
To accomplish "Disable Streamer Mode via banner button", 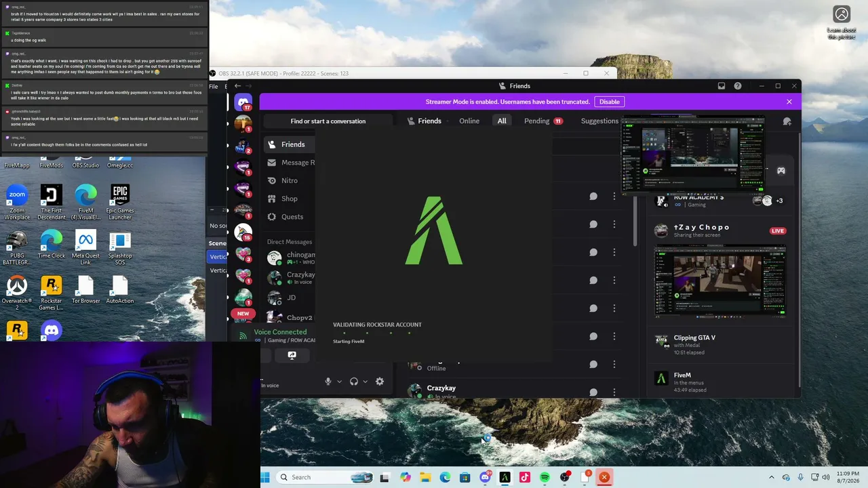I will [x=609, y=102].
